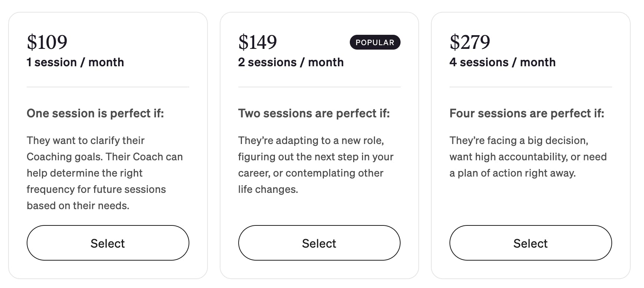The width and height of the screenshot is (644, 288).
Task: Click 'Four sessions are perfect if:' heading
Action: 527,113
